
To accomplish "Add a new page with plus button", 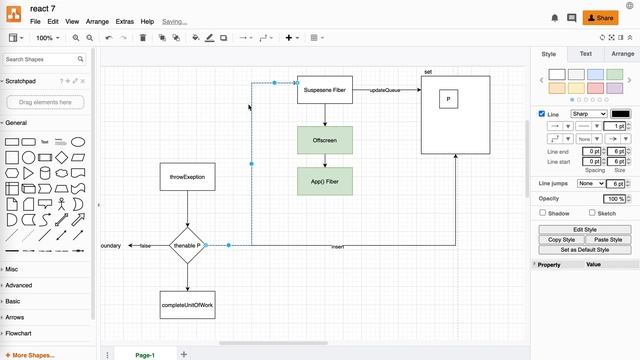I will pos(184,354).
